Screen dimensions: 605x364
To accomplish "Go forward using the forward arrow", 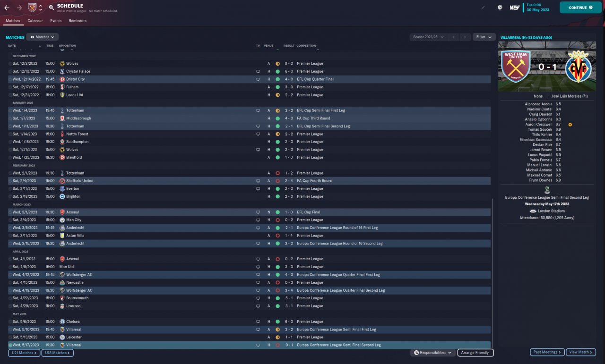I will [19, 8].
